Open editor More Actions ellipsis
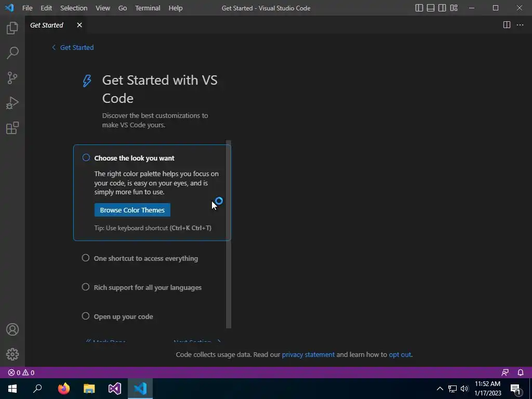The image size is (532, 399). click(x=520, y=25)
